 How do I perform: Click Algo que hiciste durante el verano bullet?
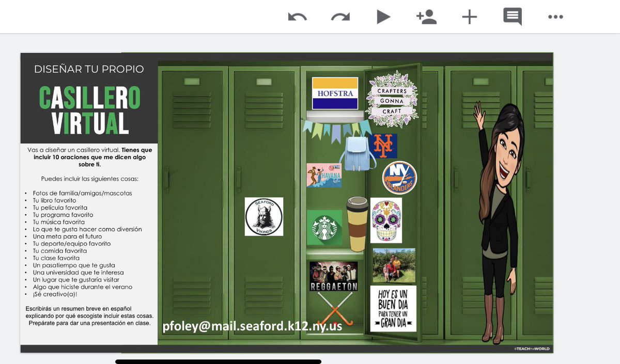[x=82, y=287]
